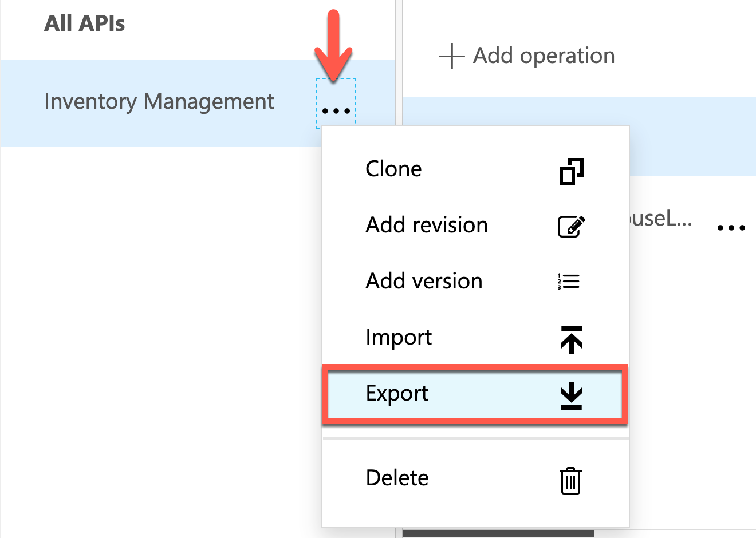Click the Import upload arrow icon

point(572,339)
